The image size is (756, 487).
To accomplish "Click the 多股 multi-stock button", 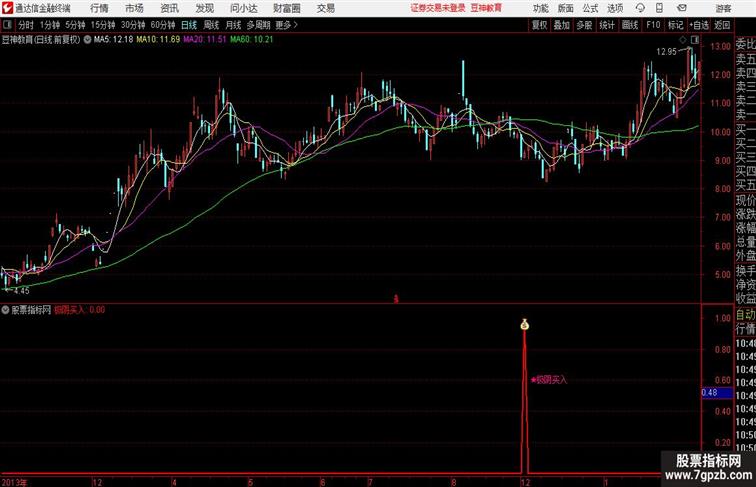I will click(x=584, y=25).
